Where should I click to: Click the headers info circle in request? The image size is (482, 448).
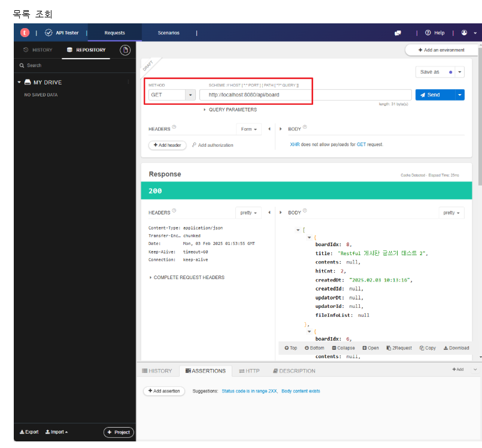pyautogui.click(x=174, y=127)
